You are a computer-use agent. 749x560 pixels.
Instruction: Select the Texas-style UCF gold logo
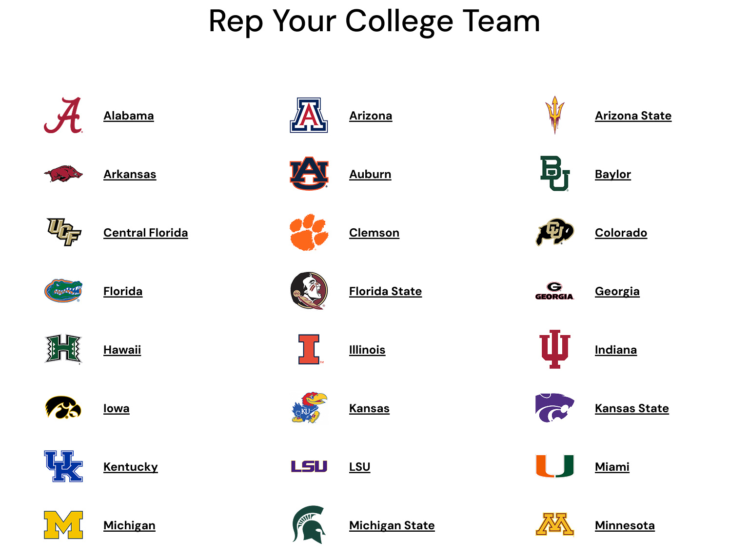(64, 233)
